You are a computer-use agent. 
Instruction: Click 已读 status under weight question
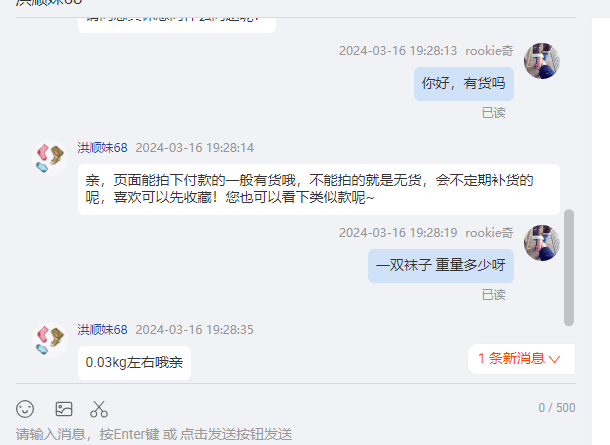point(494,295)
